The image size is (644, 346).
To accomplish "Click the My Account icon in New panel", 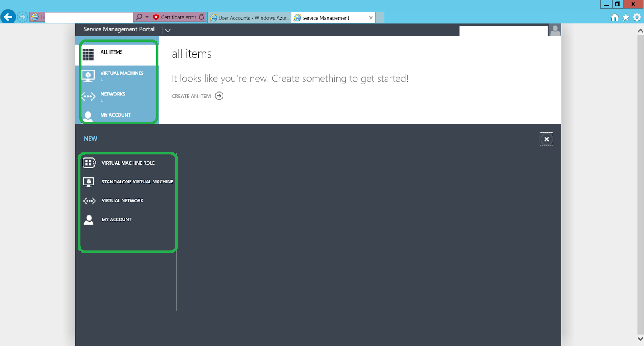I will 89,220.
